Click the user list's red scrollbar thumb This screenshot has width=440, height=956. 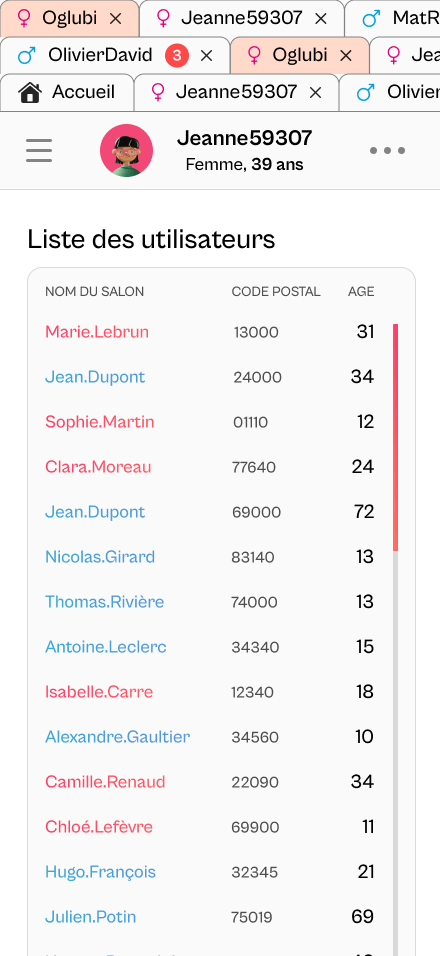396,438
